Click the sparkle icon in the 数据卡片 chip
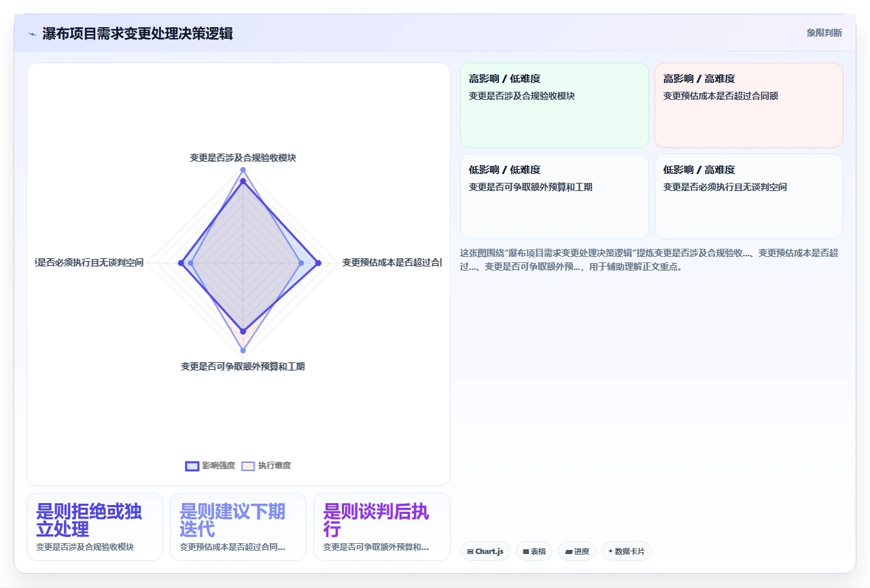The image size is (870, 588). pos(610,551)
